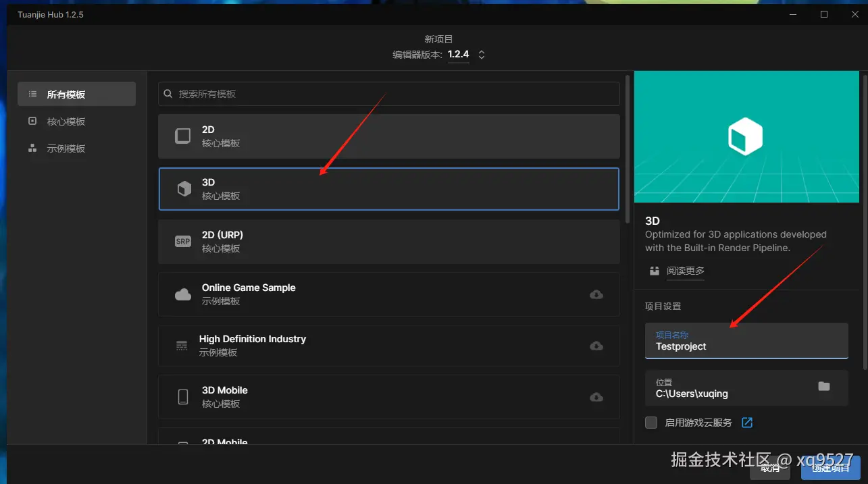Click the 创建项目 button
This screenshot has height=484, width=868.
[x=831, y=468]
